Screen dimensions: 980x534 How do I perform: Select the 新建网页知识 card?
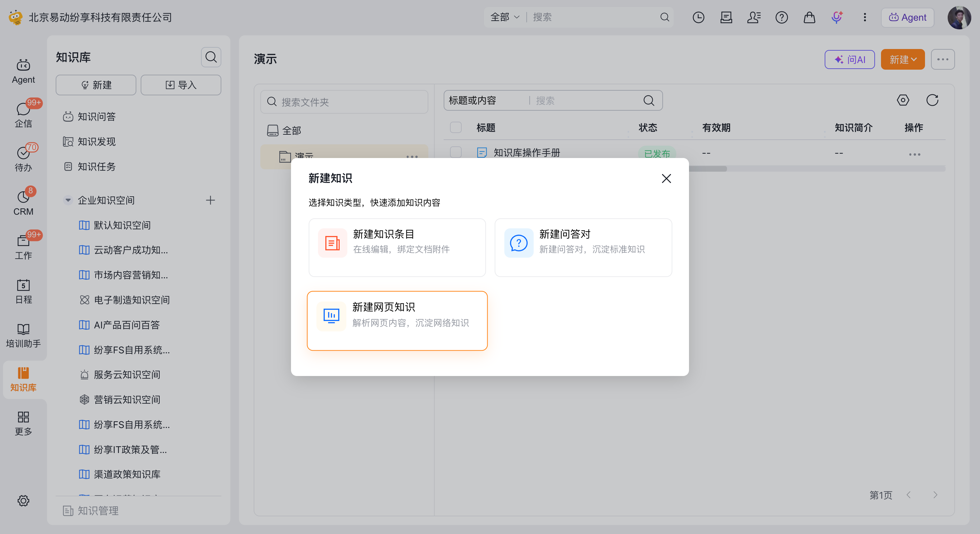(x=397, y=321)
